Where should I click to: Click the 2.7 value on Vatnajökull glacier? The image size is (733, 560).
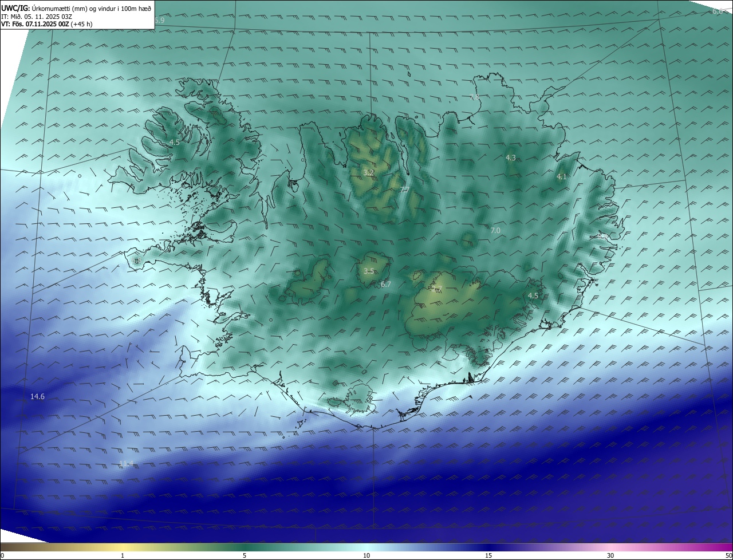tap(438, 289)
